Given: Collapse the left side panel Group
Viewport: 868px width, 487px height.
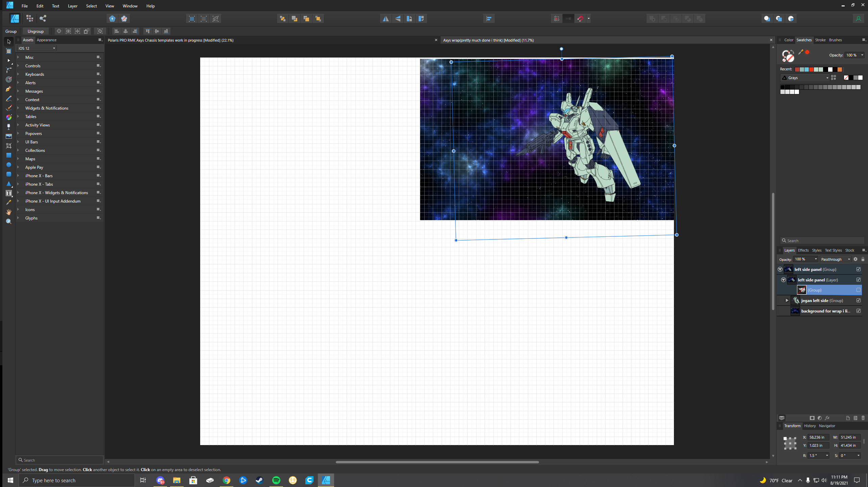Looking at the screenshot, I should (780, 269).
